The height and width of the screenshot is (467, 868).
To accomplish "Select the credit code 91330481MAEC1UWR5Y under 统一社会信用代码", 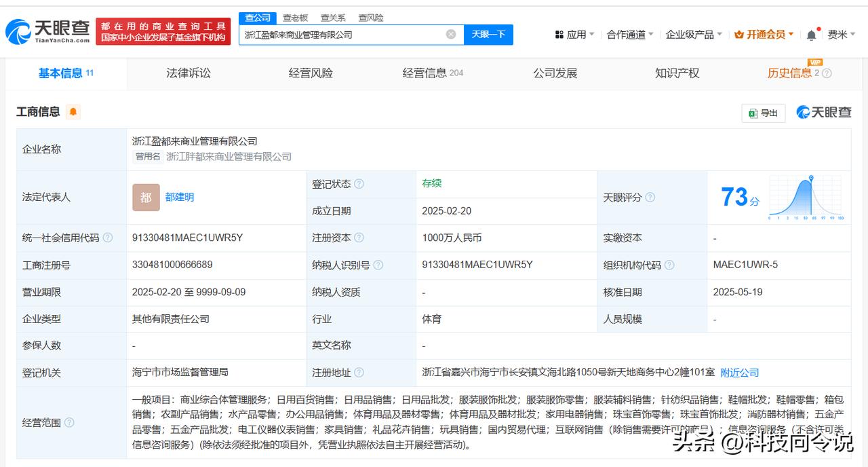I will [x=187, y=238].
